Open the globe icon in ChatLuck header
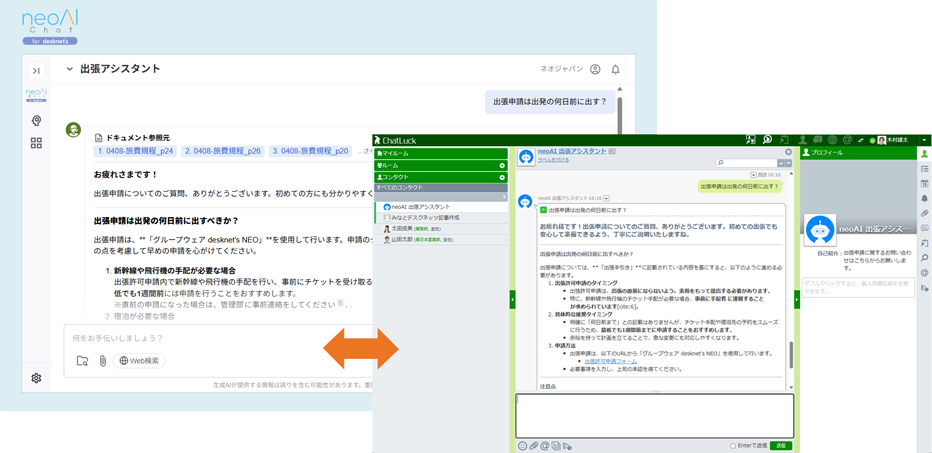 (832, 140)
